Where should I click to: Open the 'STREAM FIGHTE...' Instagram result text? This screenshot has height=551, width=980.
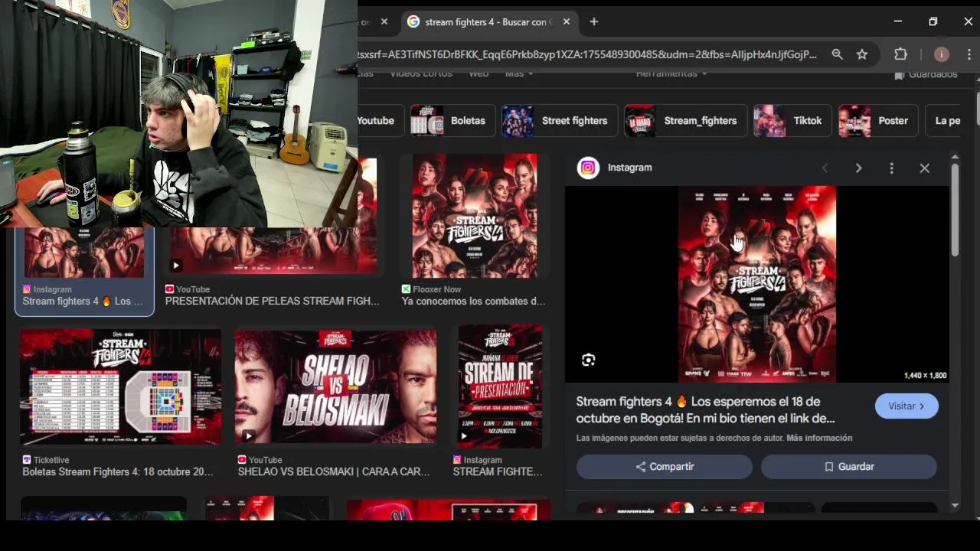tap(498, 472)
